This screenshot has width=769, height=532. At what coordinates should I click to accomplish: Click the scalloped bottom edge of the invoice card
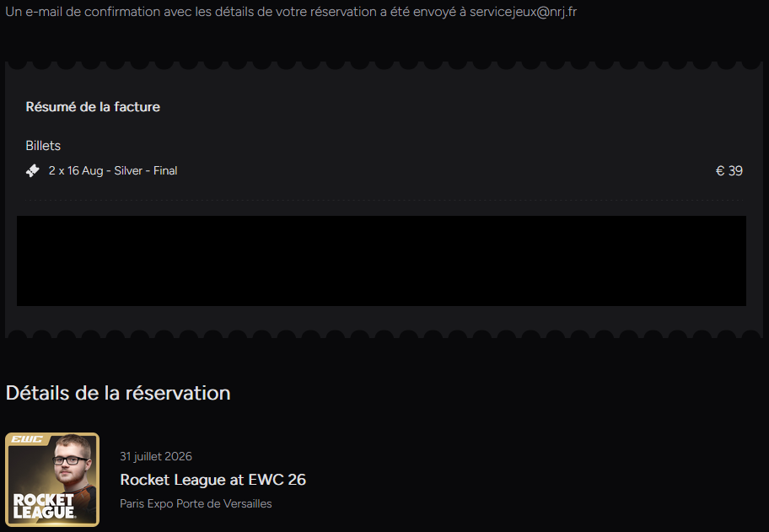384,334
